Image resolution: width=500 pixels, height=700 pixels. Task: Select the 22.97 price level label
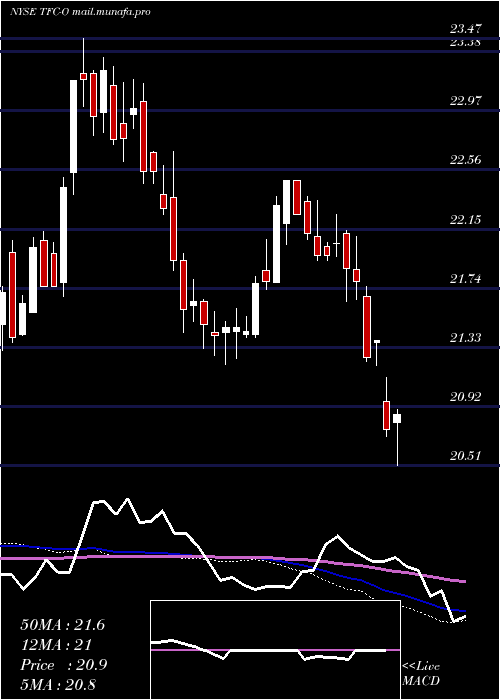coord(466,101)
